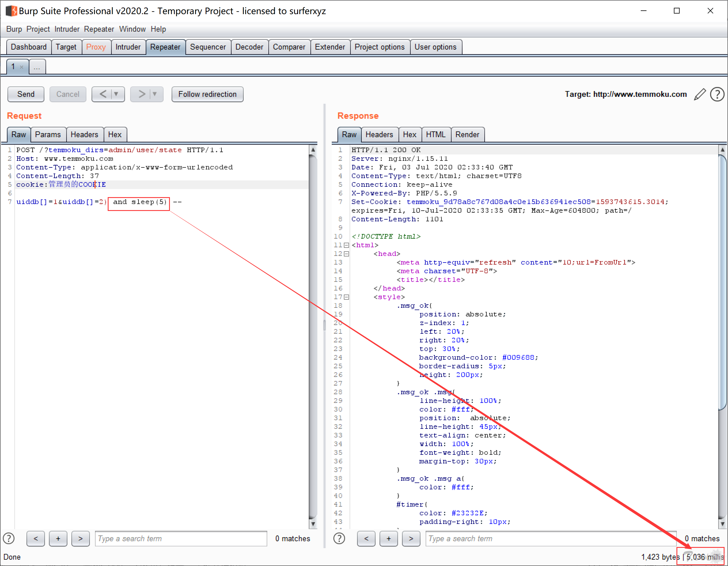The width and height of the screenshot is (728, 566).
Task: Open the Dashboard tab
Action: pyautogui.click(x=29, y=47)
